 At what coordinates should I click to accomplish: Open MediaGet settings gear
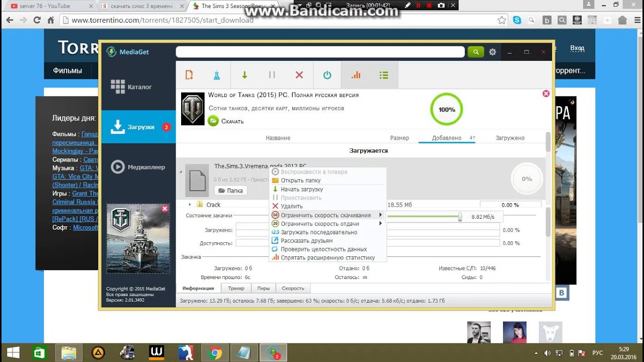coord(493,52)
